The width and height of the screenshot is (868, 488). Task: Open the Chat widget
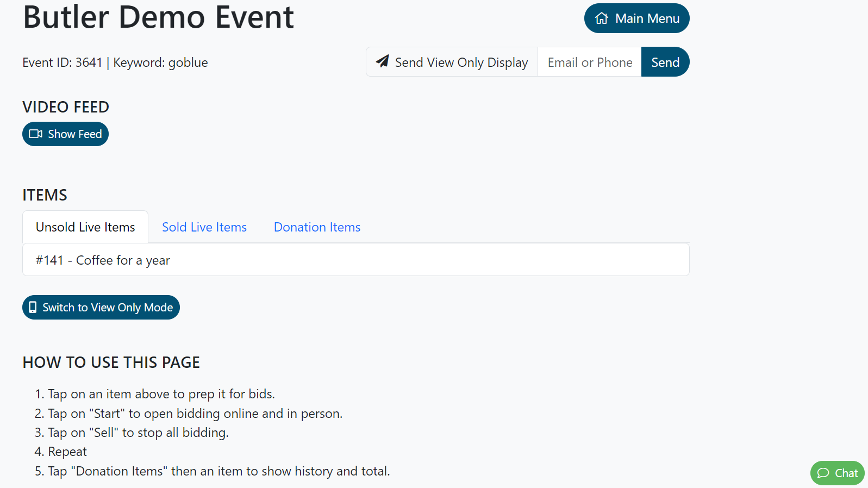[838, 473]
